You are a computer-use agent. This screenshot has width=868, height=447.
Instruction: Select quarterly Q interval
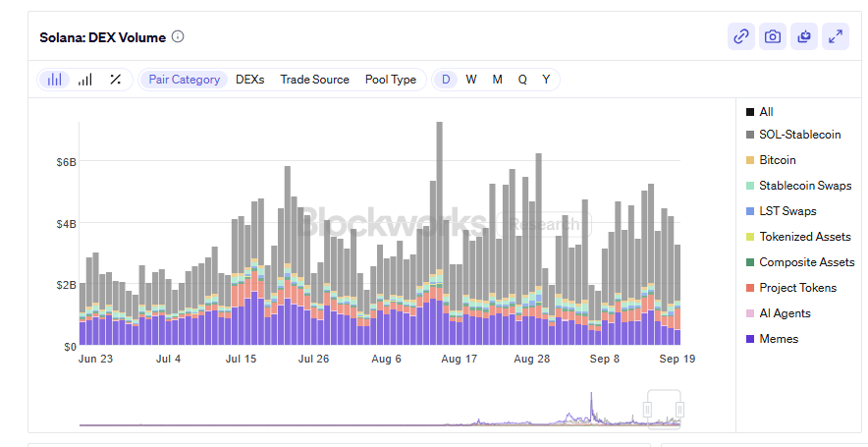[522, 80]
